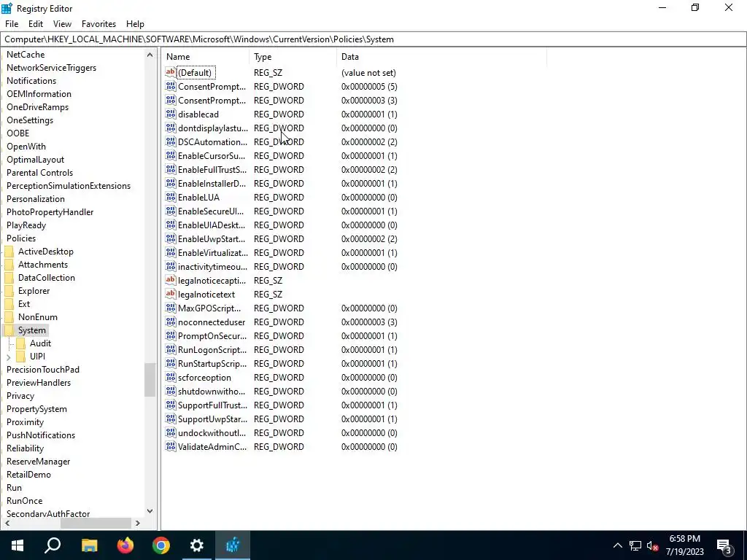Select the Policies key in the tree

pos(21,238)
